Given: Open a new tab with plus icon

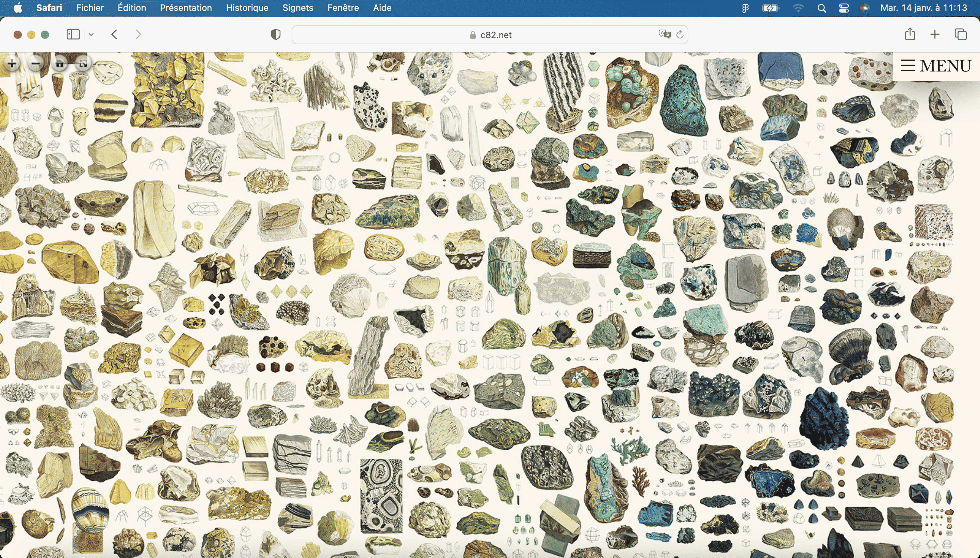Looking at the screenshot, I should tap(935, 34).
